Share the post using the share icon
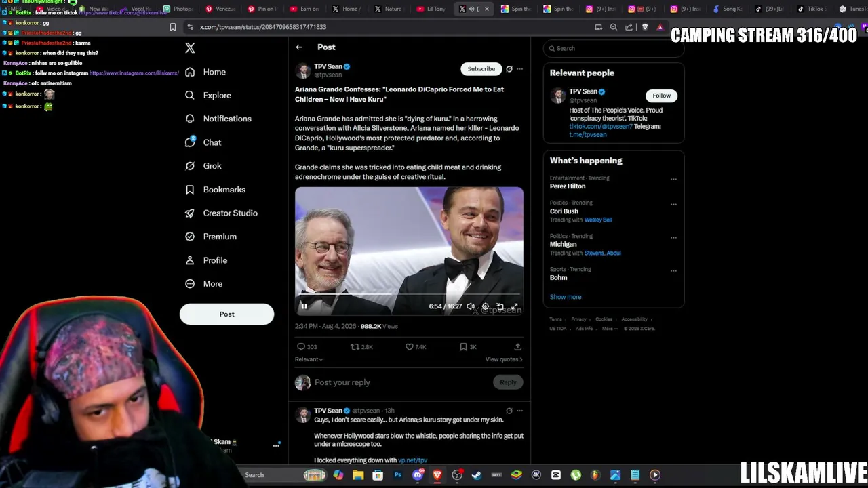 [518, 347]
